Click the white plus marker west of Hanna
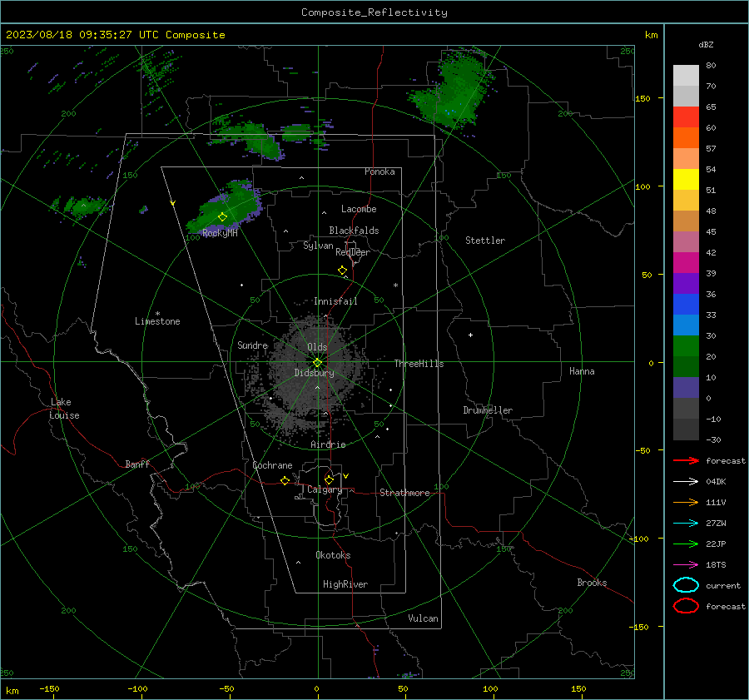This screenshot has height=700, width=749. pos(470,335)
